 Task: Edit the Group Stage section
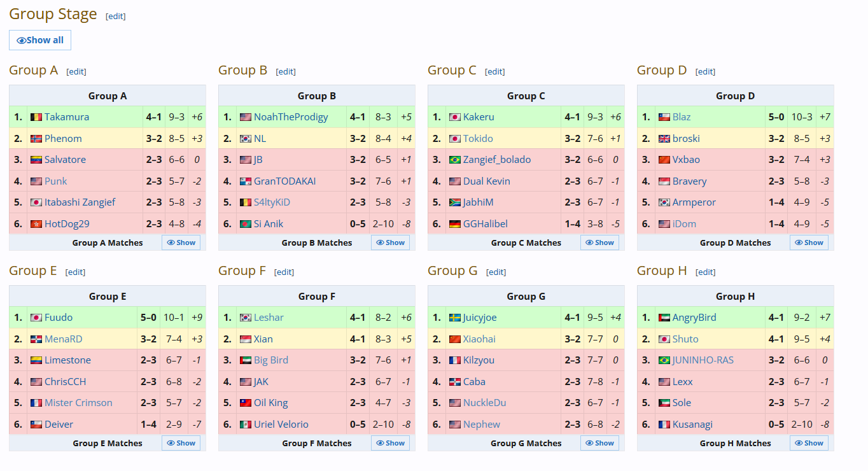coord(116,17)
